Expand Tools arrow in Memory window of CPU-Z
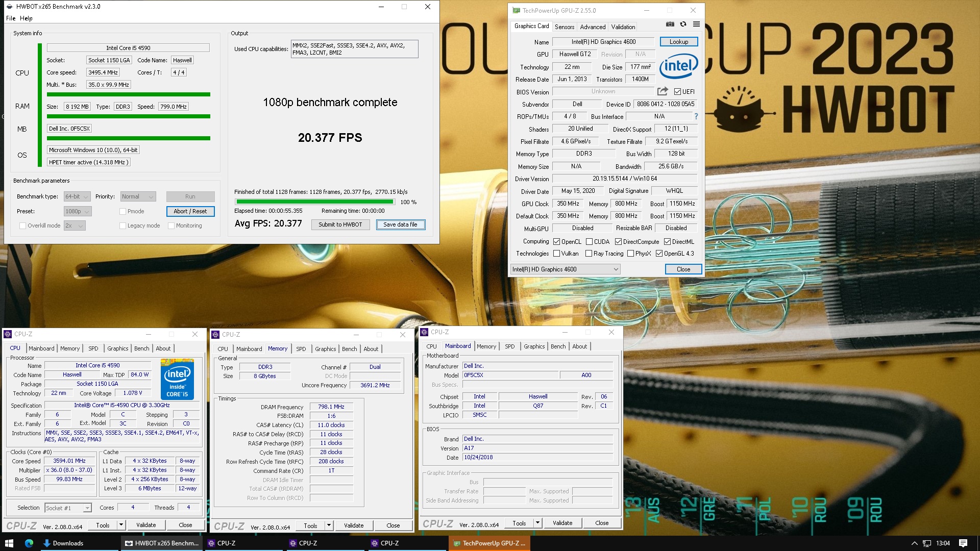The height and width of the screenshot is (551, 980). tap(329, 525)
